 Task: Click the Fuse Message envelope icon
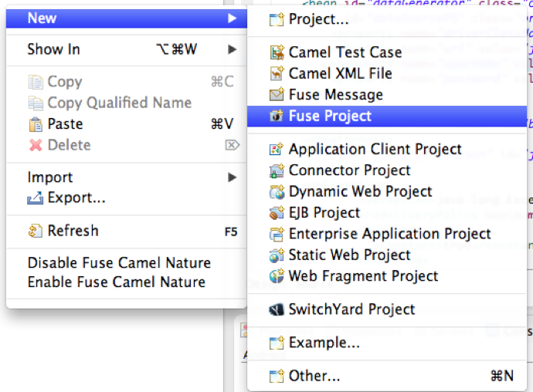(277, 94)
